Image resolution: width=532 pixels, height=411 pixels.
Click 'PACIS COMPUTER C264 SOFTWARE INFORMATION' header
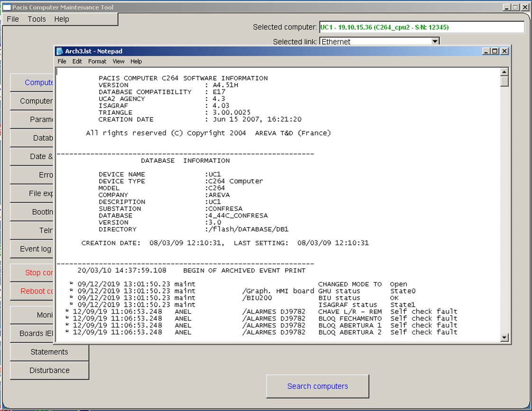pos(183,78)
